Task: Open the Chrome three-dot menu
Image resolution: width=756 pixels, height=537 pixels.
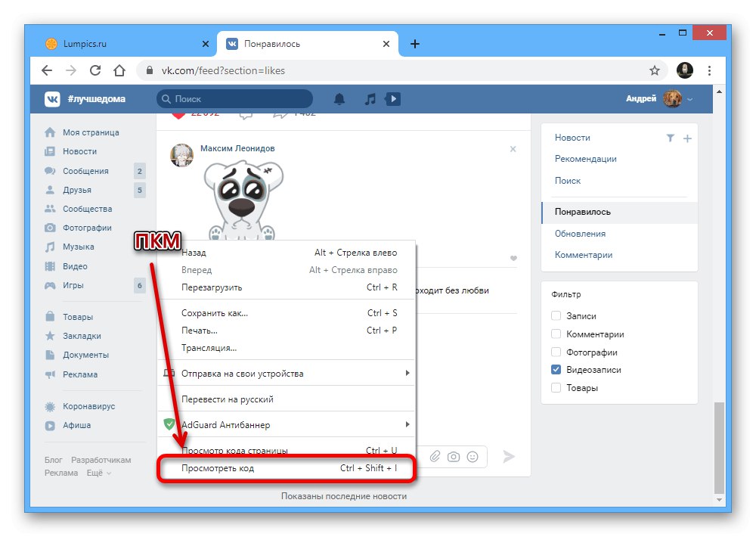Action: (709, 70)
